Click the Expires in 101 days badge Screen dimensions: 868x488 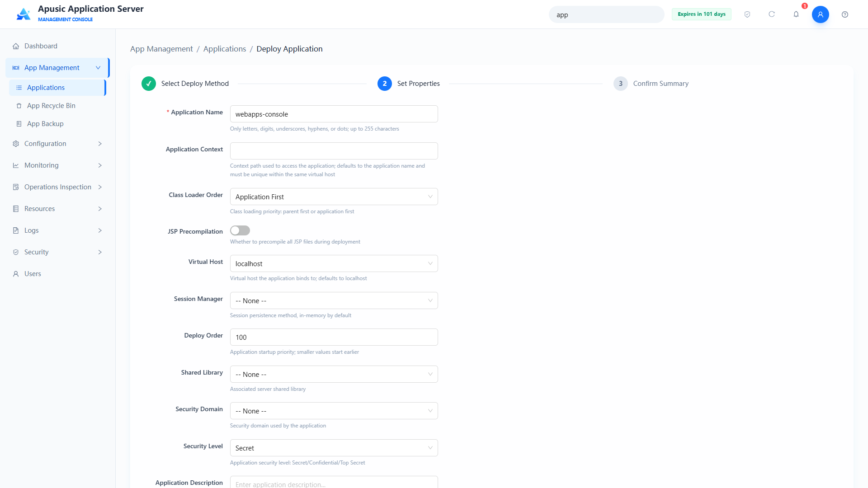point(702,14)
